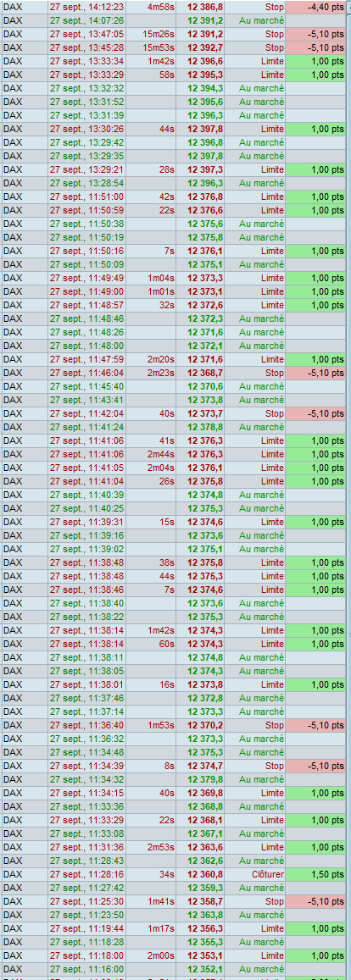Select the 1m04s duration cell
351x980 pixels.
tap(152, 278)
